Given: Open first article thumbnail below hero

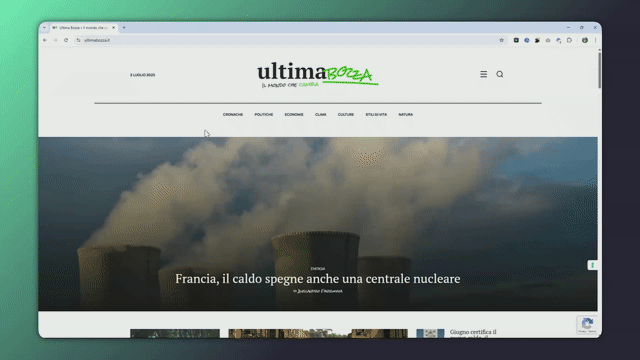Looking at the screenshot, I should pos(175,333).
